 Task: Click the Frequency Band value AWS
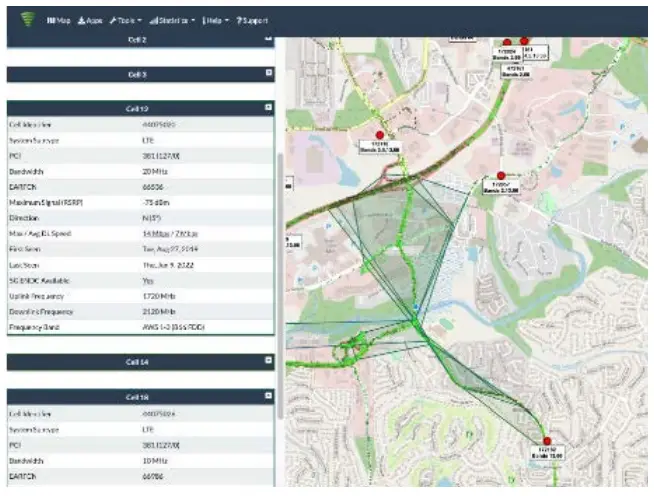coord(174,327)
